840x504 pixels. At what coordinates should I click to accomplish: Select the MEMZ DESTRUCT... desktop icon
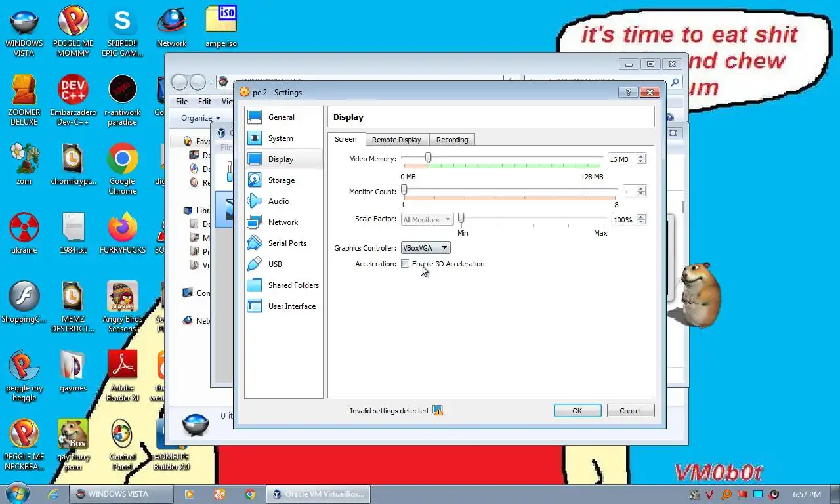point(73,307)
